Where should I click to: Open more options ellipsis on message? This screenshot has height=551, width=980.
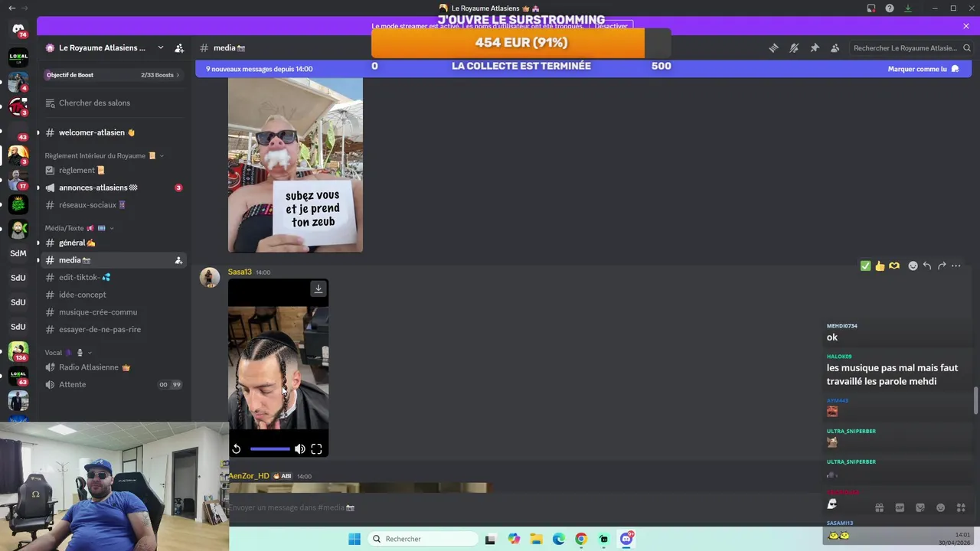[956, 266]
